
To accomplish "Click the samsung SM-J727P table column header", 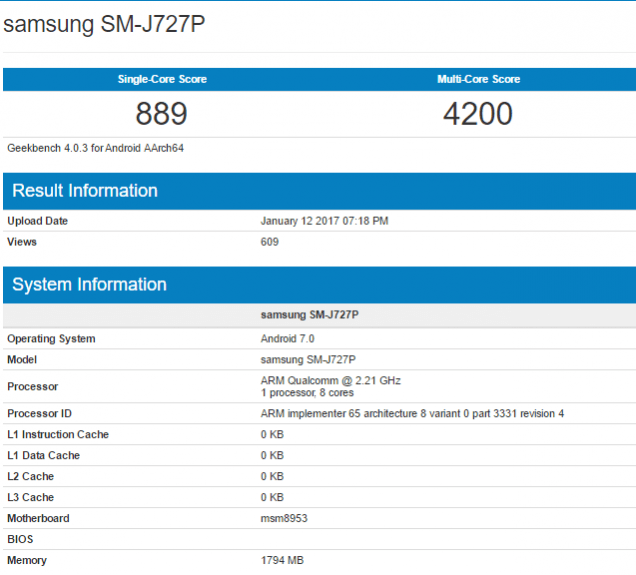I will (x=309, y=315).
